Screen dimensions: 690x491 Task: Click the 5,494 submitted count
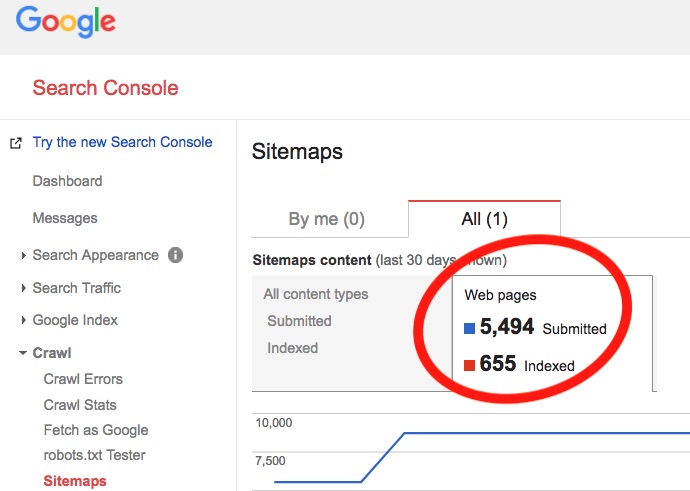[507, 327]
